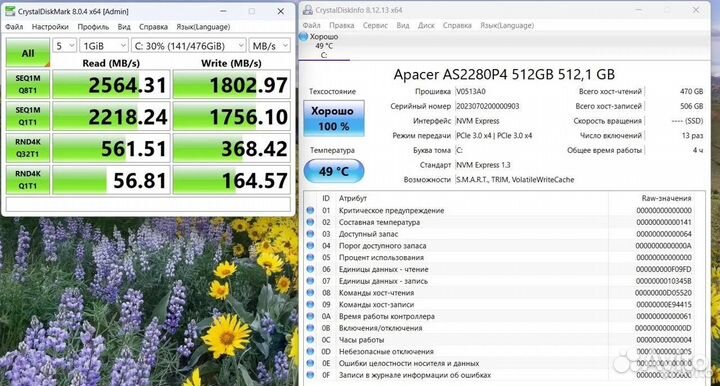Run the RND4K Q1T1 test
The height and width of the screenshot is (386, 720).
[28, 179]
